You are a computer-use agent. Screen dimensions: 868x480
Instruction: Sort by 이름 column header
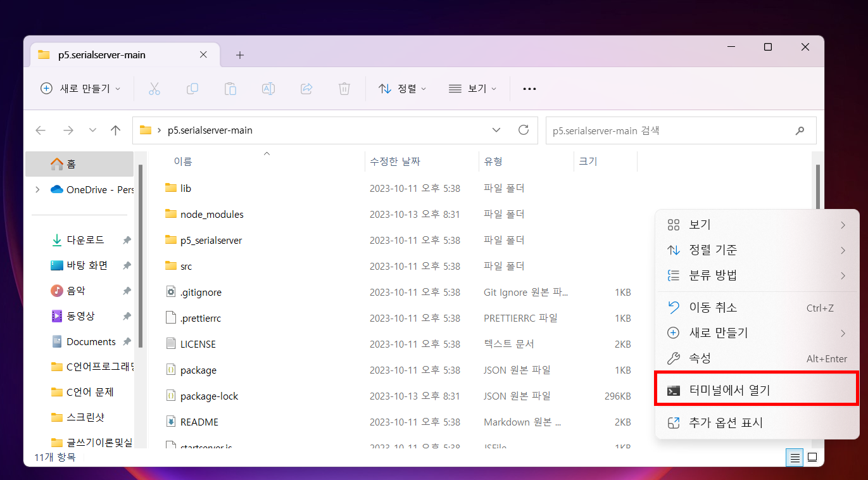click(183, 161)
